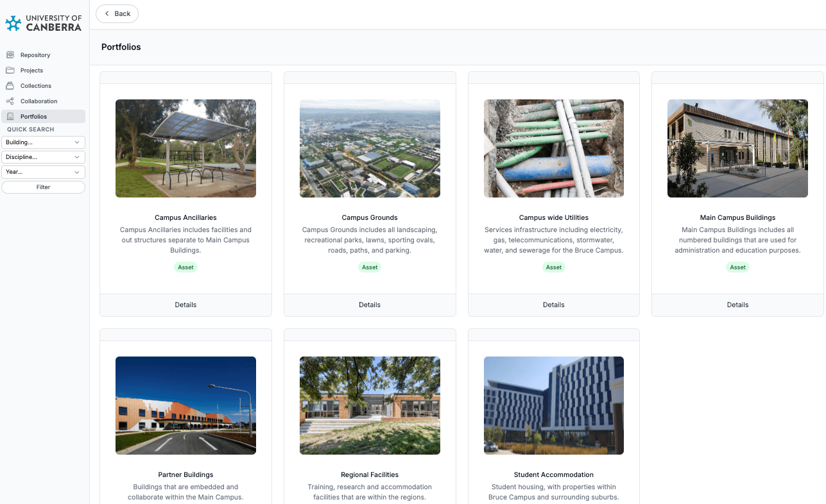This screenshot has width=826, height=504.
Task: Expand the Year quick search dropdown
Action: 44,172
